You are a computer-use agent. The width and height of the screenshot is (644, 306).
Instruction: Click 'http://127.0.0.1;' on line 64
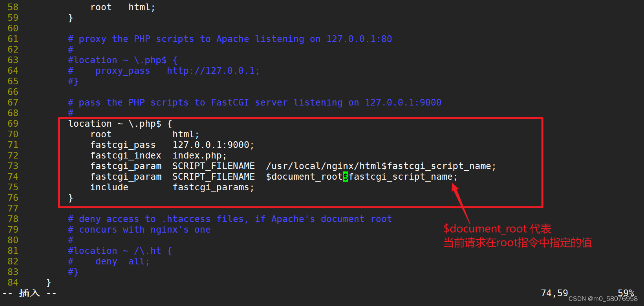click(x=213, y=71)
